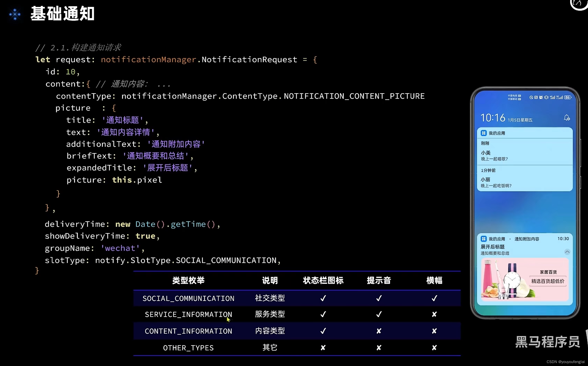Click the groupName 'wechat' string
Screen dimensions: 588x366
pos(120,248)
